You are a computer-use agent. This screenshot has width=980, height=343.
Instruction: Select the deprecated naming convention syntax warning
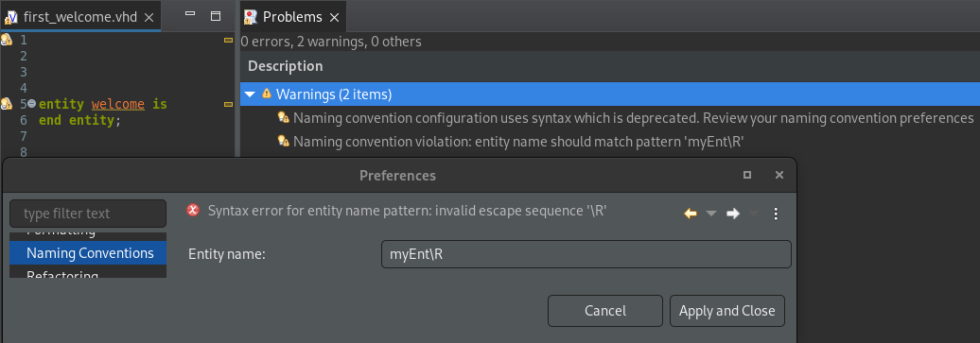click(633, 118)
